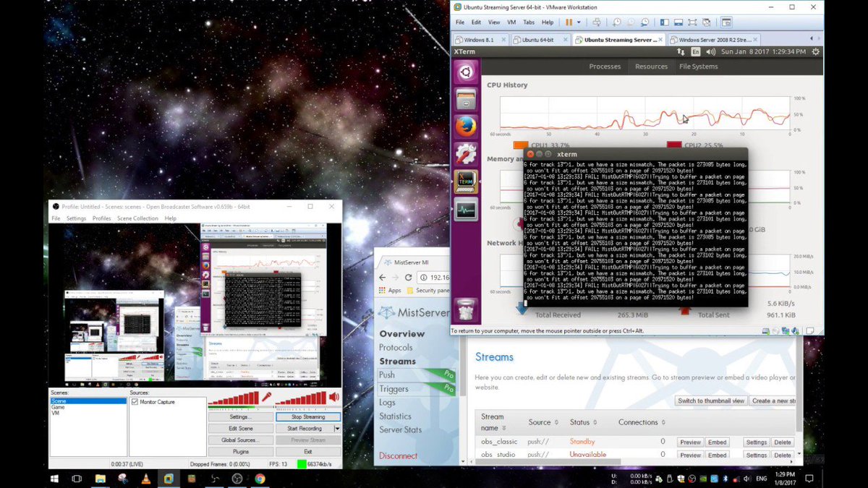Toggle the VMware library sidebar view icon
Image resolution: width=868 pixels, height=488 pixels.
[663, 22]
